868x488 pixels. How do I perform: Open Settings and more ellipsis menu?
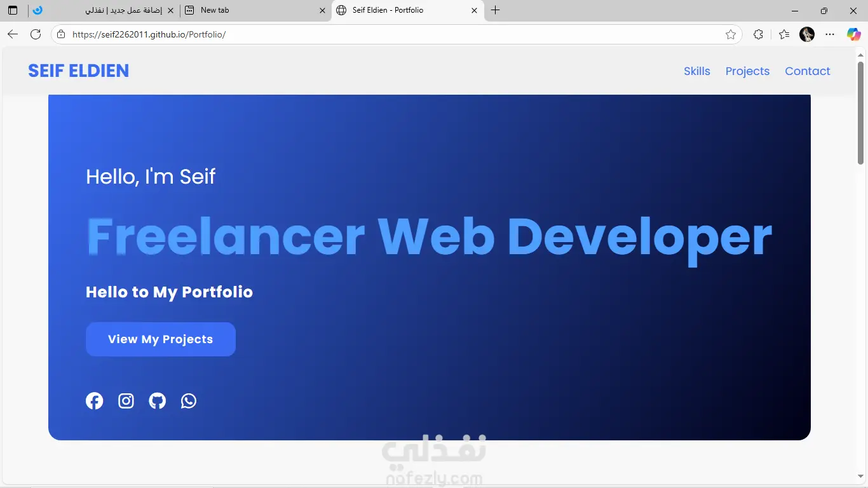830,34
